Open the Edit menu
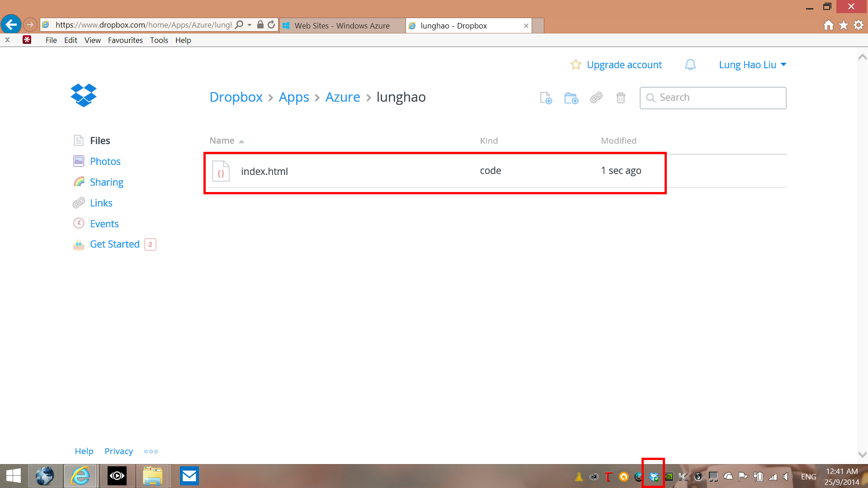Screen dimensions: 868x488 [71, 40]
